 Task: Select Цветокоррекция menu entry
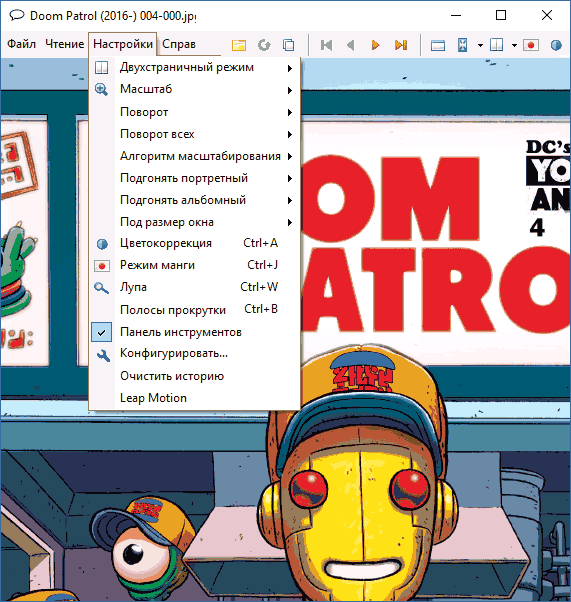point(195,243)
